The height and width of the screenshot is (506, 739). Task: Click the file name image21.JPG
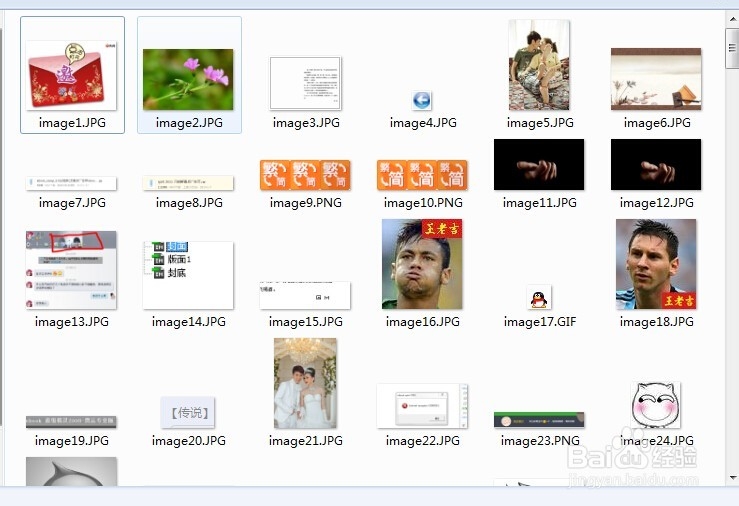(305, 441)
